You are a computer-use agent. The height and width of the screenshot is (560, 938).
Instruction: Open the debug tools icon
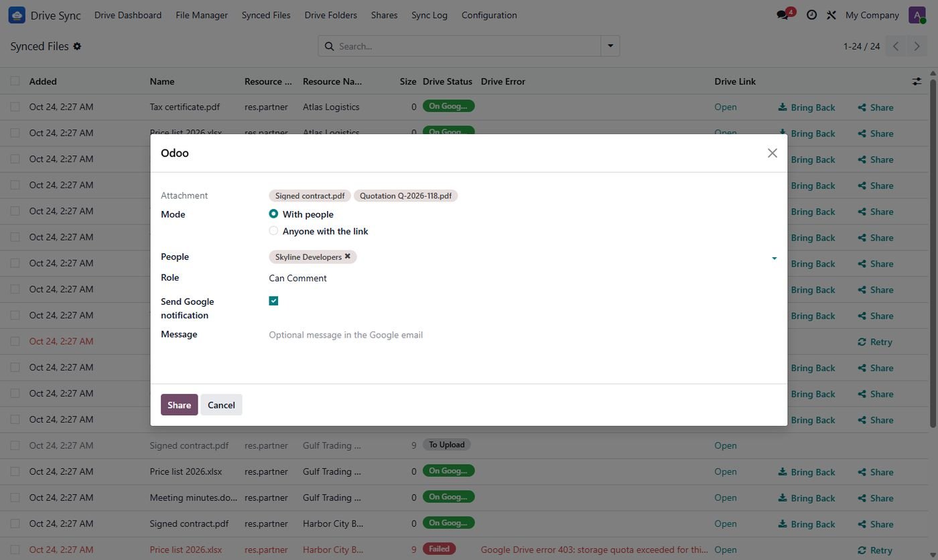click(831, 15)
